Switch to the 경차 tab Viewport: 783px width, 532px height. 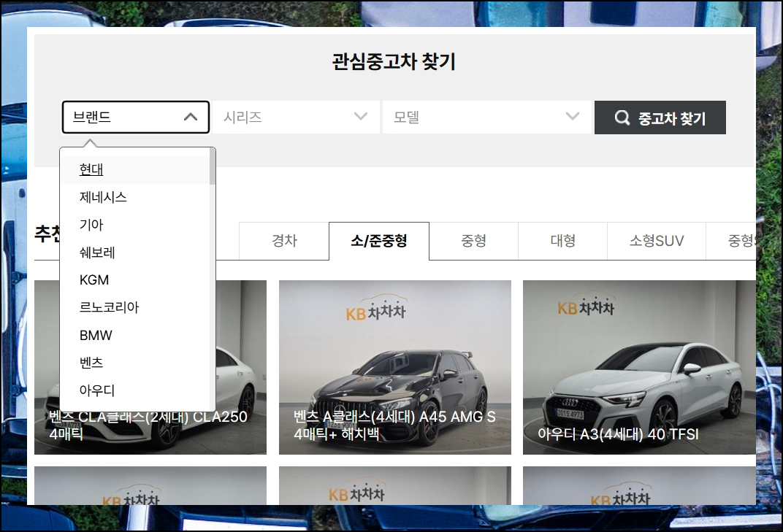(x=284, y=241)
